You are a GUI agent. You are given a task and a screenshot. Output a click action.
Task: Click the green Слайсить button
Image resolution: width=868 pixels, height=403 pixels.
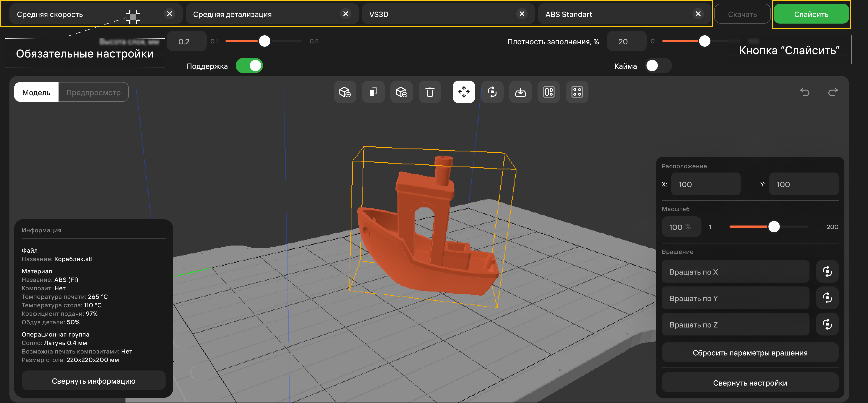tap(811, 14)
